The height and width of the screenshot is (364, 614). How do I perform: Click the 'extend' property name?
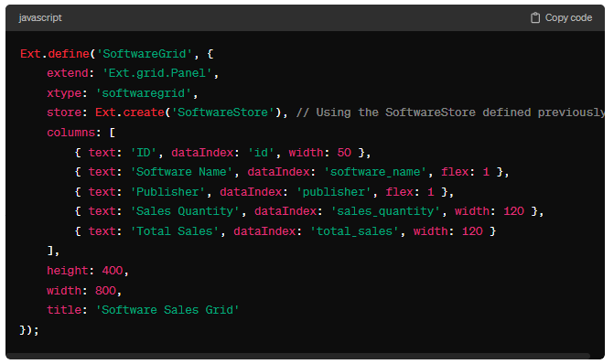[68, 73]
